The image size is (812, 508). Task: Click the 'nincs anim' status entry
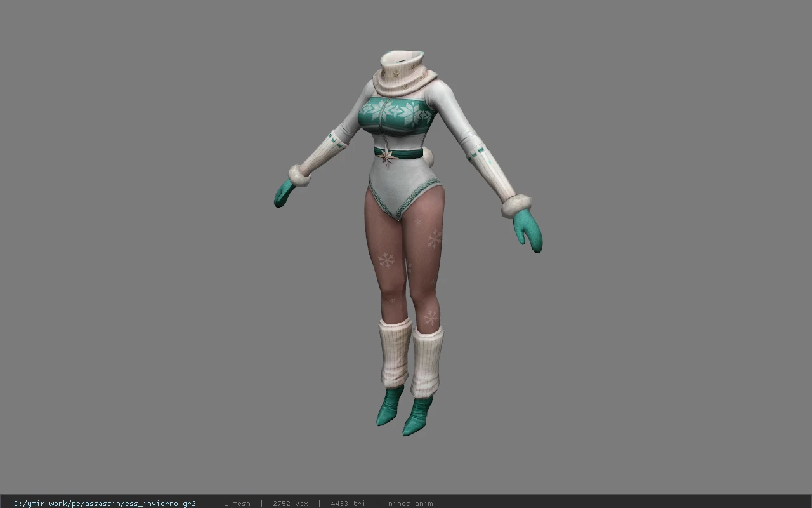pyautogui.click(x=410, y=504)
